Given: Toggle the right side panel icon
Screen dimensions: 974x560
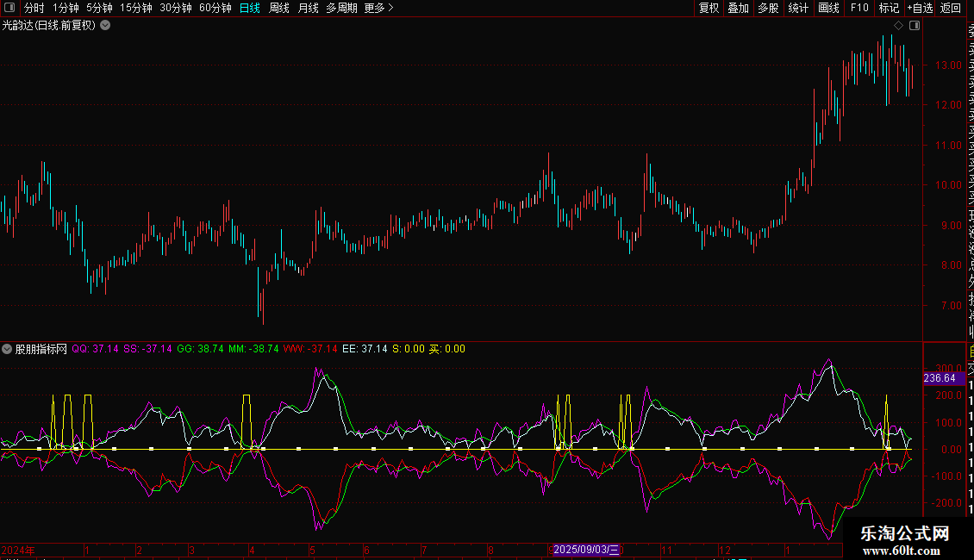Looking at the screenshot, I should [x=915, y=25].
